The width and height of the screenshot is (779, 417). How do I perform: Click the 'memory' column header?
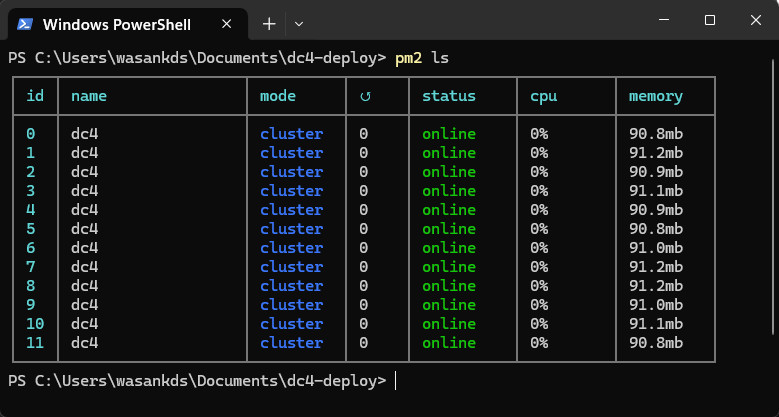tap(655, 96)
